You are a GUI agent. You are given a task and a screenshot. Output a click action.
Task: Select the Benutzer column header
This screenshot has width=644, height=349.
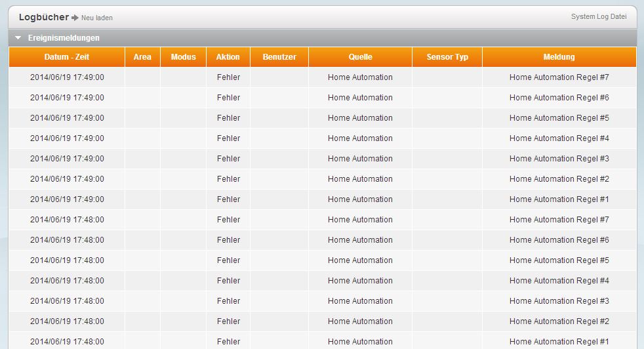click(x=279, y=57)
